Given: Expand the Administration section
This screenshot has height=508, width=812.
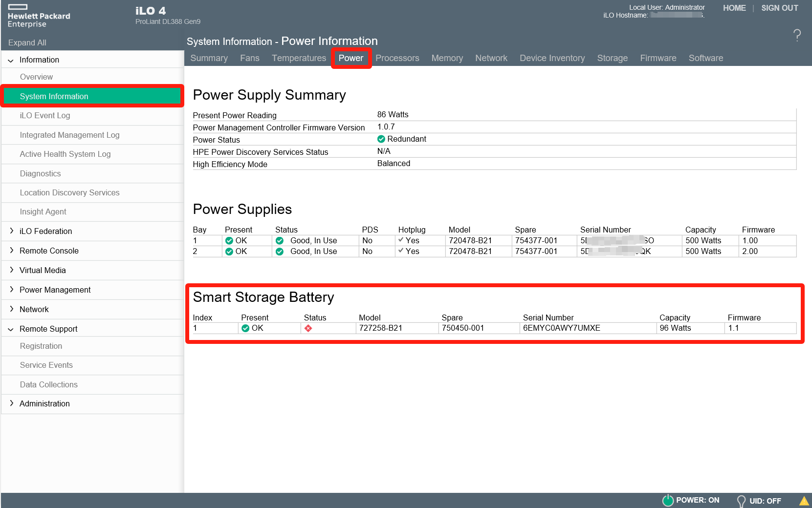Looking at the screenshot, I should (x=11, y=403).
